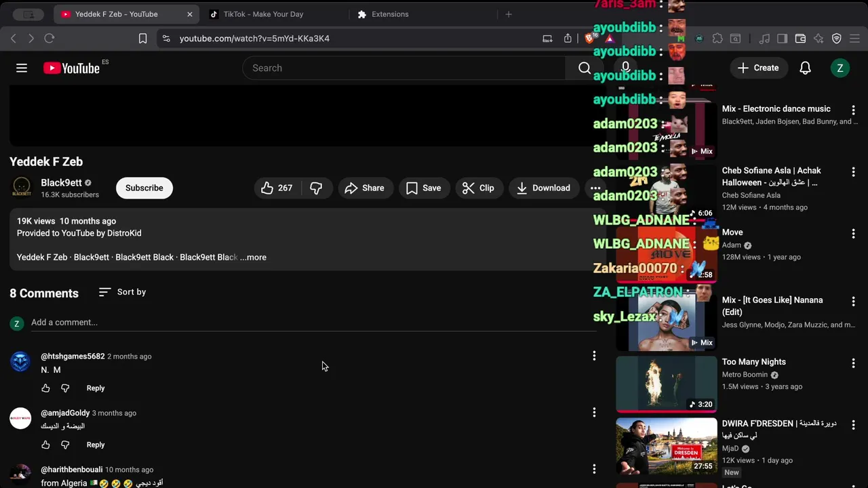Open YouTube hamburger guide menu
Image resolution: width=868 pixels, height=488 pixels.
pos(22,68)
